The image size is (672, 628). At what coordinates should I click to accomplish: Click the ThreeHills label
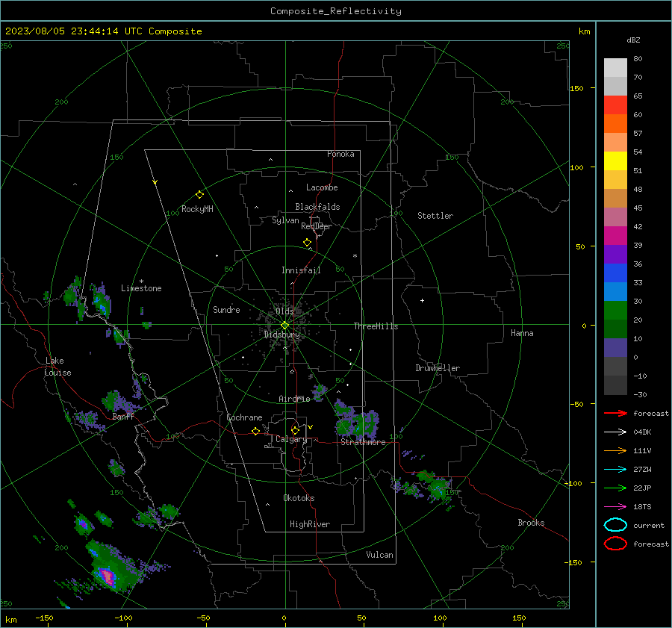[376, 326]
